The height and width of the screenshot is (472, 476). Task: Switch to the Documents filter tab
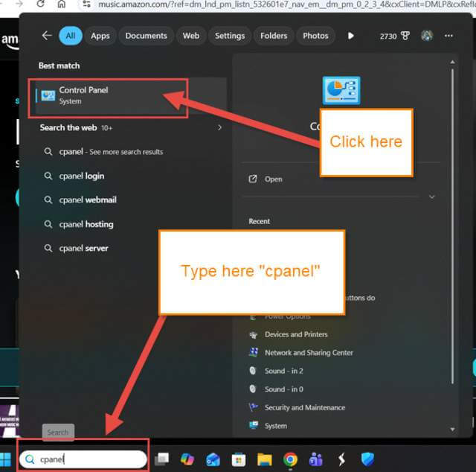pos(146,36)
